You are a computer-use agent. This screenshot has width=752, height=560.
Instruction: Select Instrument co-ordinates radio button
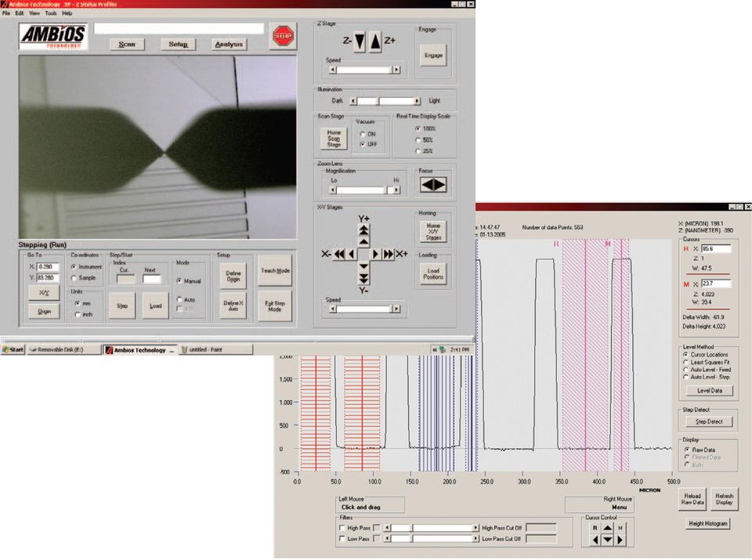[74, 267]
